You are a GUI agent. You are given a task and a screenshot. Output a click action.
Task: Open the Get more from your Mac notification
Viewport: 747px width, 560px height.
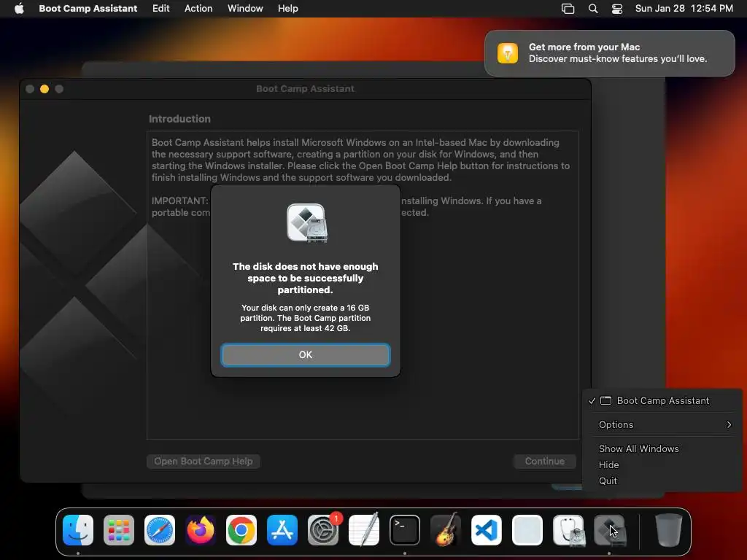609,52
